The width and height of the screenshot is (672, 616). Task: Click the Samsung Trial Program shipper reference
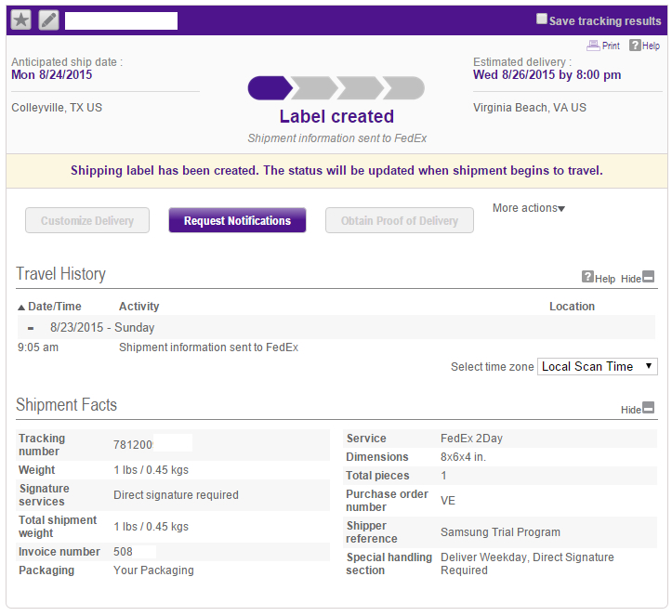point(500,532)
